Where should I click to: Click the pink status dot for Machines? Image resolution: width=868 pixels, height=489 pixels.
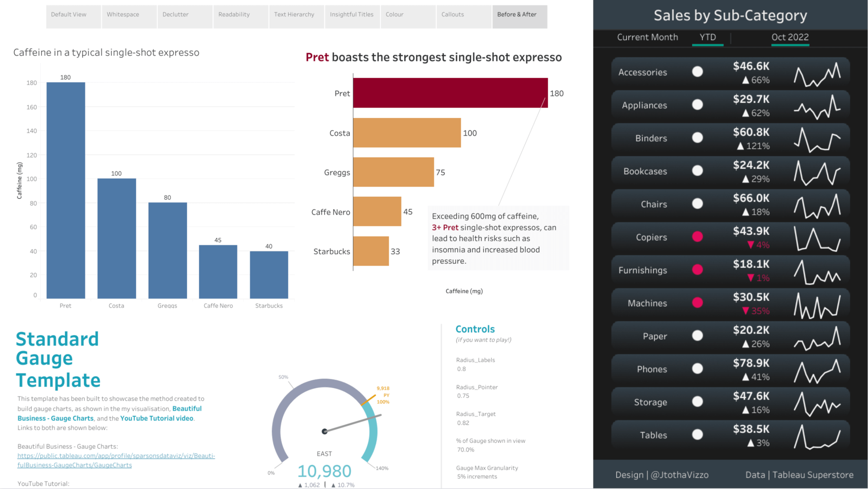pyautogui.click(x=697, y=302)
